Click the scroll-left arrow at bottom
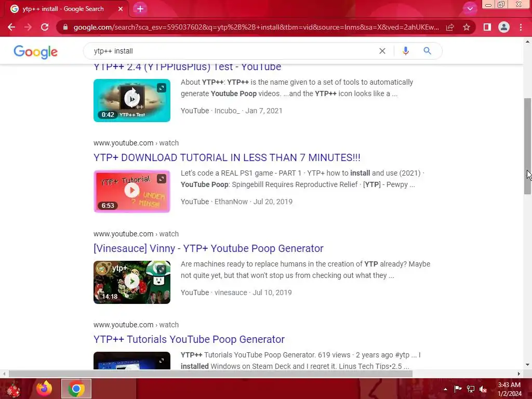 [x=4, y=374]
